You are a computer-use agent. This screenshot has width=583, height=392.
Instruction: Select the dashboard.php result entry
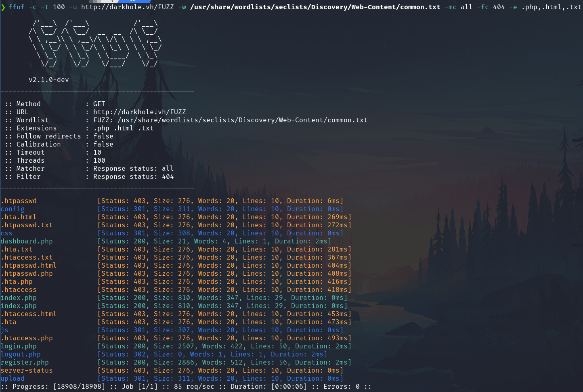[27, 241]
